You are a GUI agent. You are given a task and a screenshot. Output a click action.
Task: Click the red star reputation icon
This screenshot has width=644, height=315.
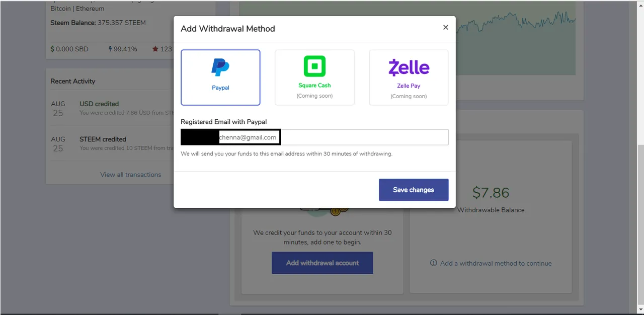pyautogui.click(x=155, y=49)
